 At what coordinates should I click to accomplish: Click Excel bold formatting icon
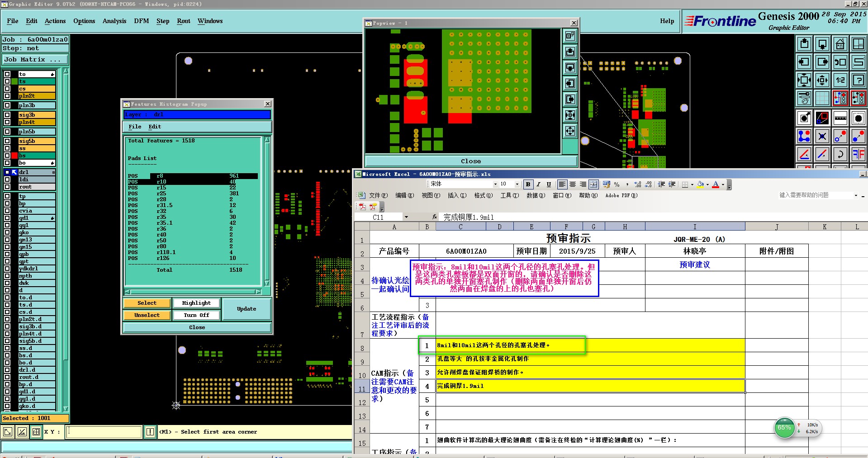point(528,184)
